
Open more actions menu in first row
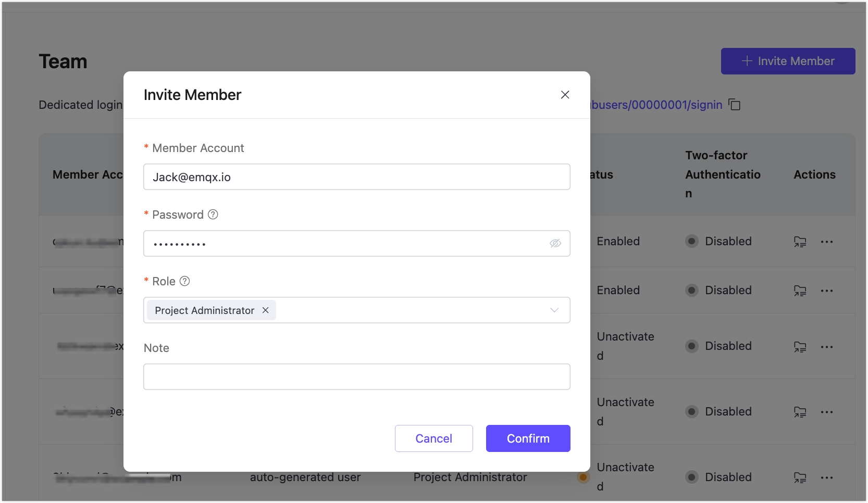point(827,242)
